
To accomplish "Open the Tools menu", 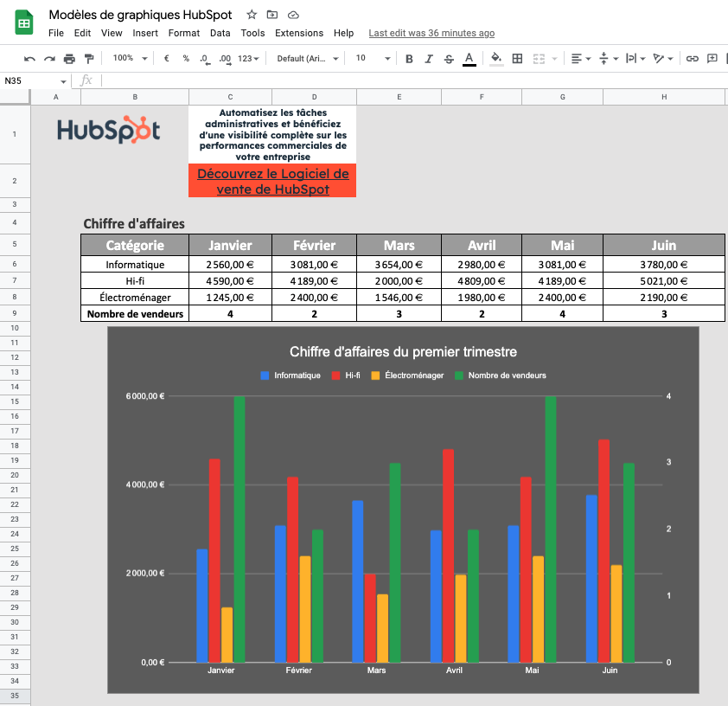I will click(252, 33).
